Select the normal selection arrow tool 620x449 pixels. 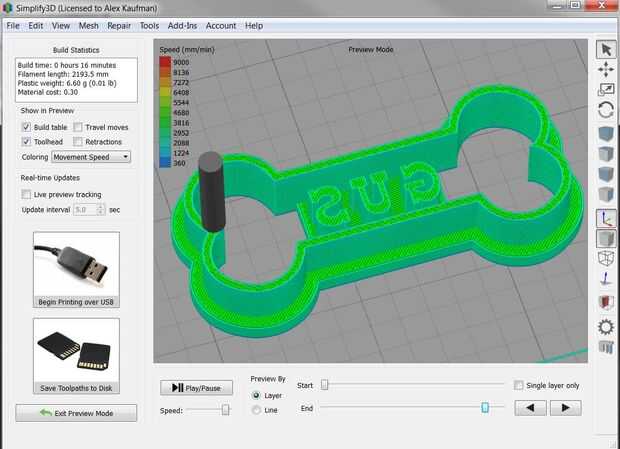tap(606, 50)
